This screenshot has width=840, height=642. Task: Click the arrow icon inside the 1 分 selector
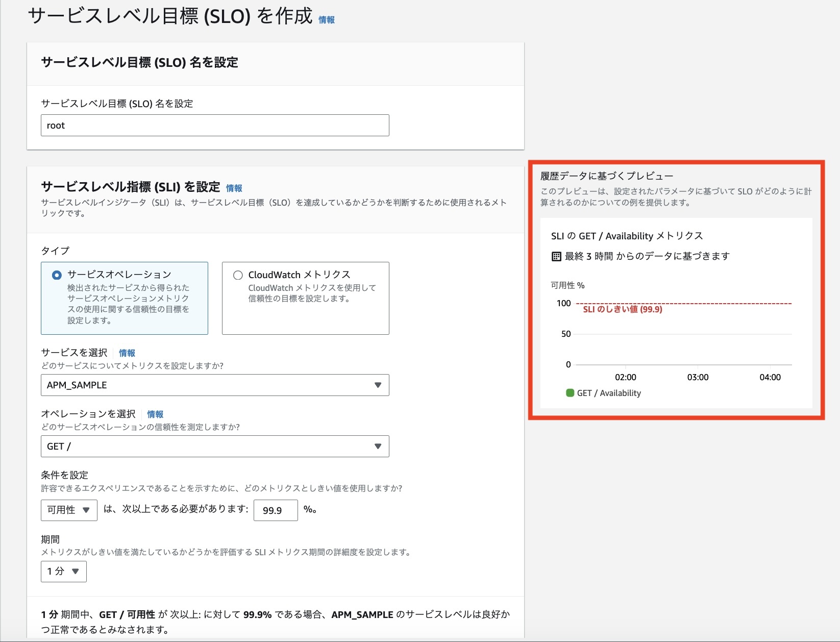[75, 572]
